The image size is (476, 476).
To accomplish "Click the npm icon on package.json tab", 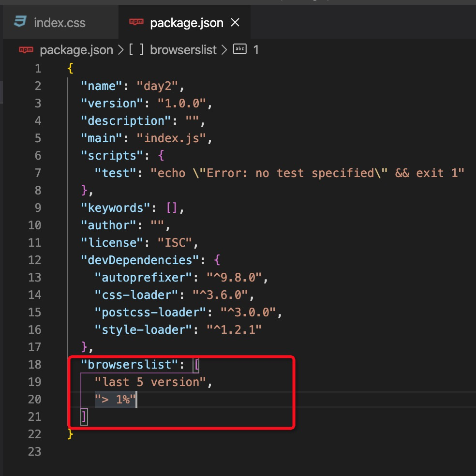I will (x=136, y=22).
